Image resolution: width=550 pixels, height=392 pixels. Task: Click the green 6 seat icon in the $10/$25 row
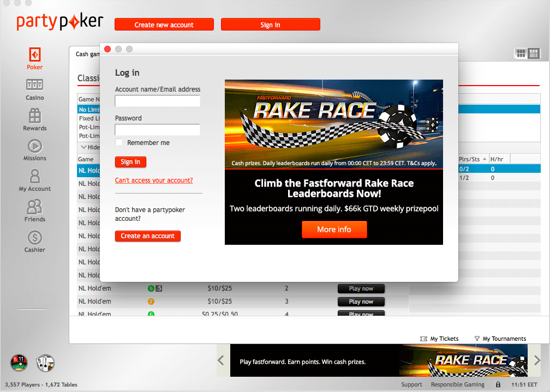pyautogui.click(x=151, y=288)
